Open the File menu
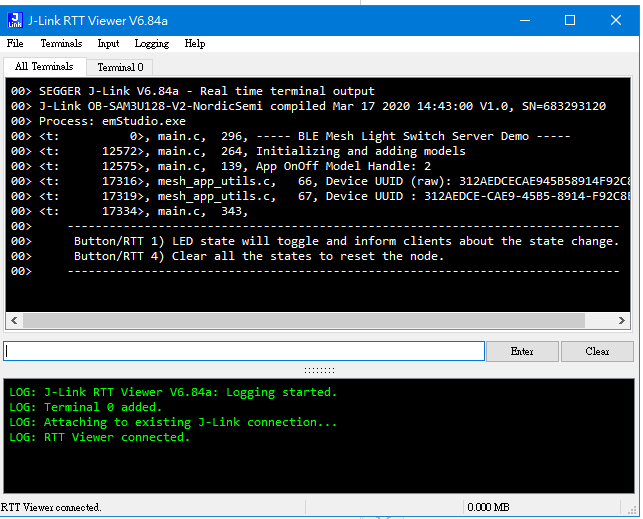 [15, 43]
